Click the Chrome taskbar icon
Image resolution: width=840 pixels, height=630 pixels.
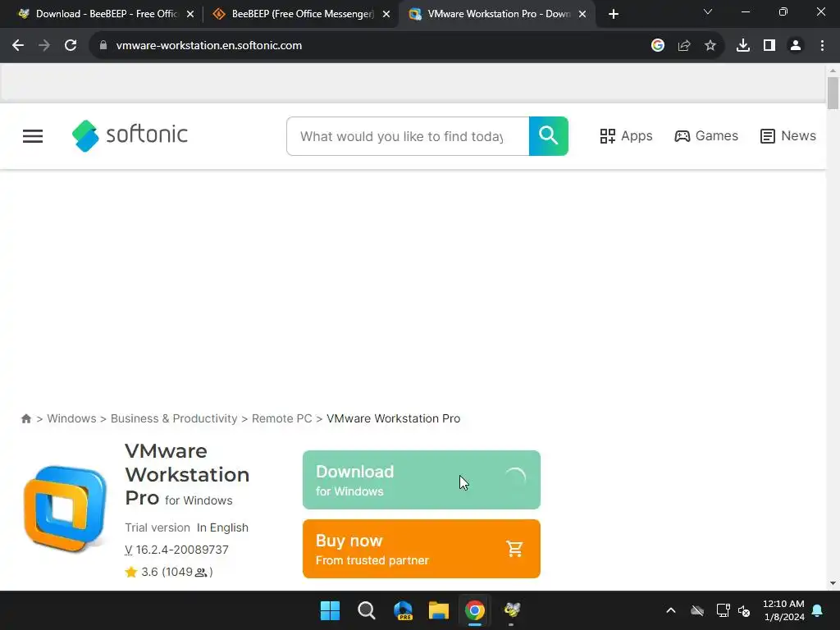pos(475,610)
